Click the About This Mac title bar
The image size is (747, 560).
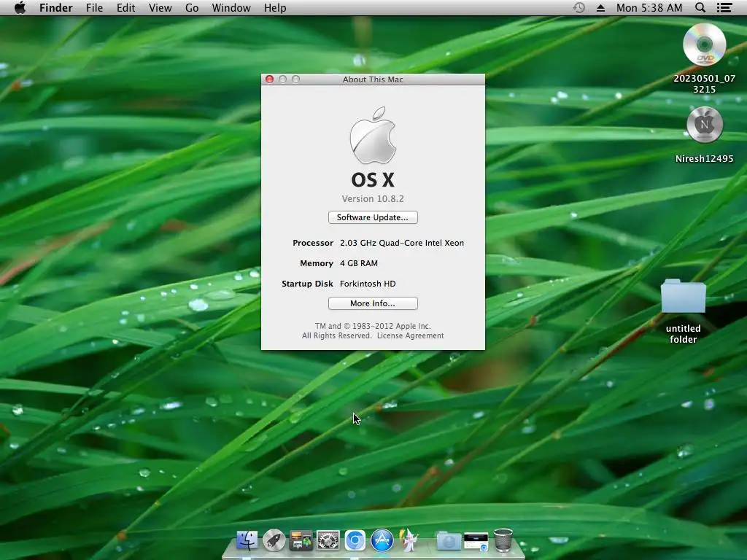(x=373, y=79)
